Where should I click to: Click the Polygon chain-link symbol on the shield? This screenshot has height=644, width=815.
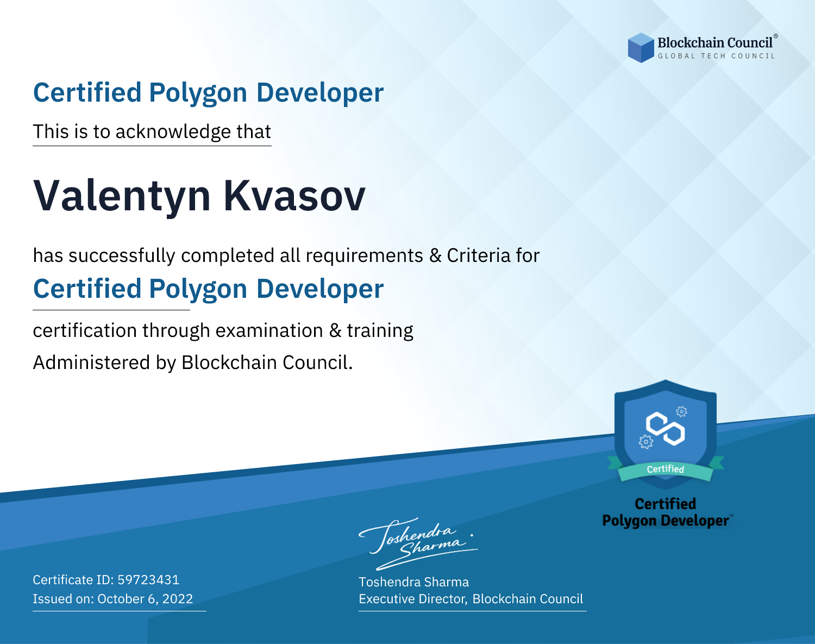coord(665,429)
